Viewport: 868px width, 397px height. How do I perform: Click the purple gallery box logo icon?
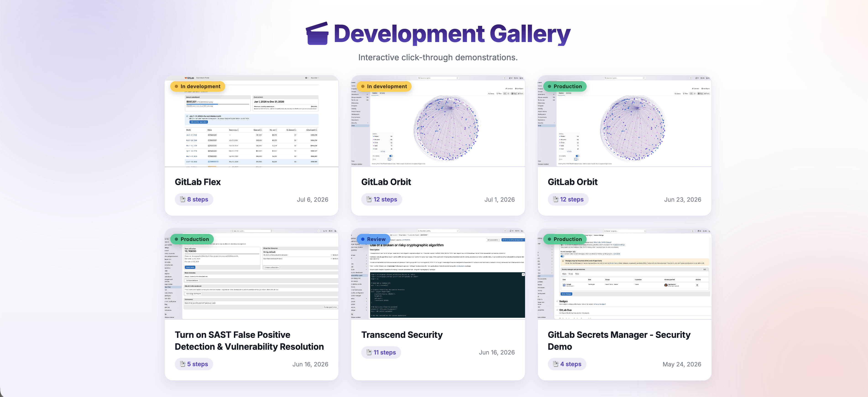click(317, 33)
